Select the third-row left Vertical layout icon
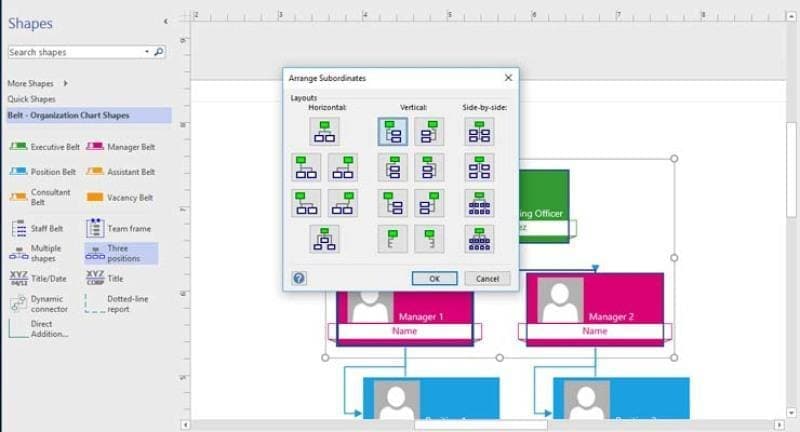Image resolution: width=800 pixels, height=432 pixels. 392,203
